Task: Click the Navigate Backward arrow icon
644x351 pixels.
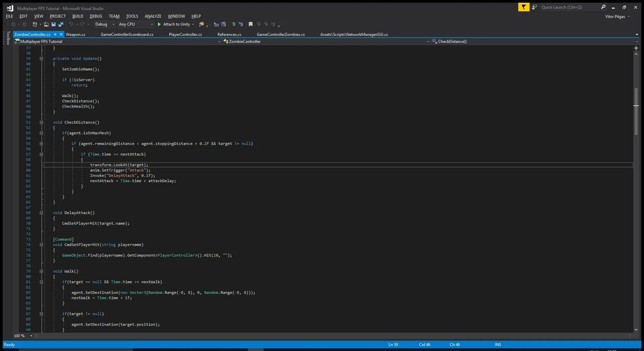Action: click(x=13, y=24)
